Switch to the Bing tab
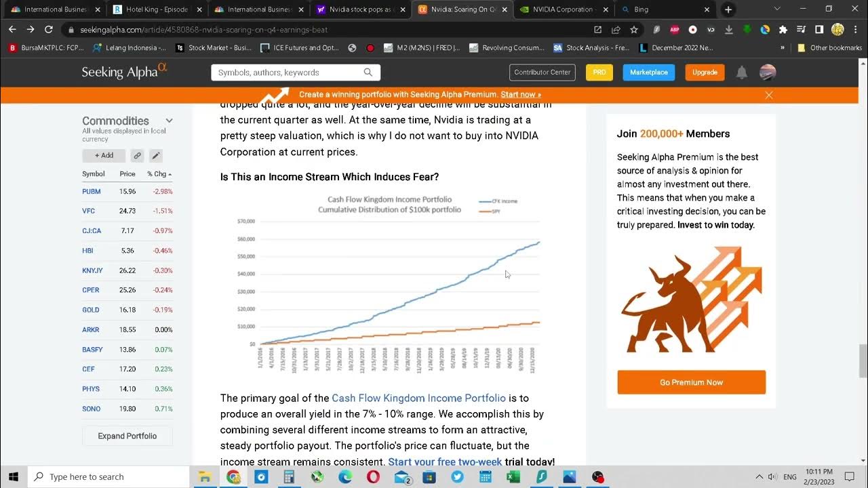 point(665,9)
